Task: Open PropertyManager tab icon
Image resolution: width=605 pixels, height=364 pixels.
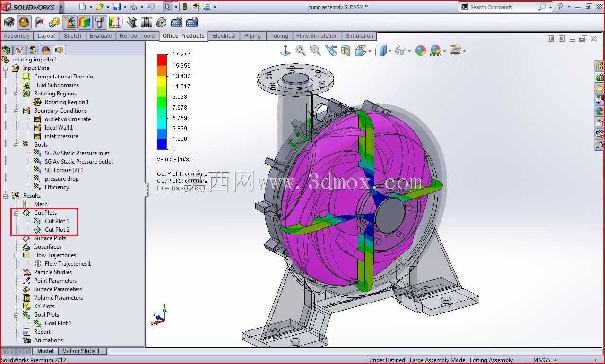Action: (19, 50)
